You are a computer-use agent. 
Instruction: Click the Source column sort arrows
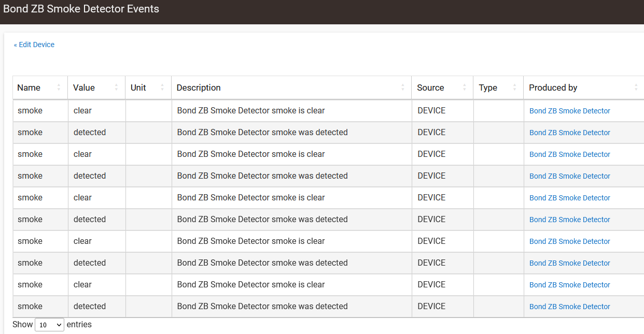(x=464, y=88)
